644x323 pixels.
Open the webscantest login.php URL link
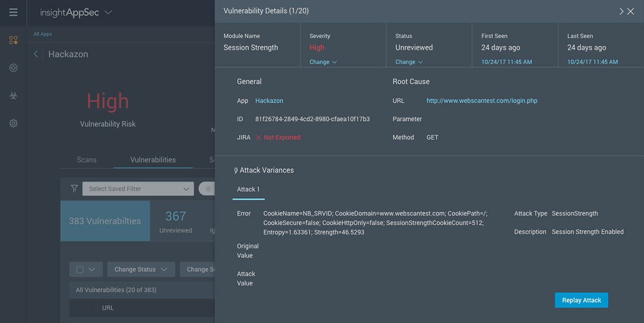(481, 101)
